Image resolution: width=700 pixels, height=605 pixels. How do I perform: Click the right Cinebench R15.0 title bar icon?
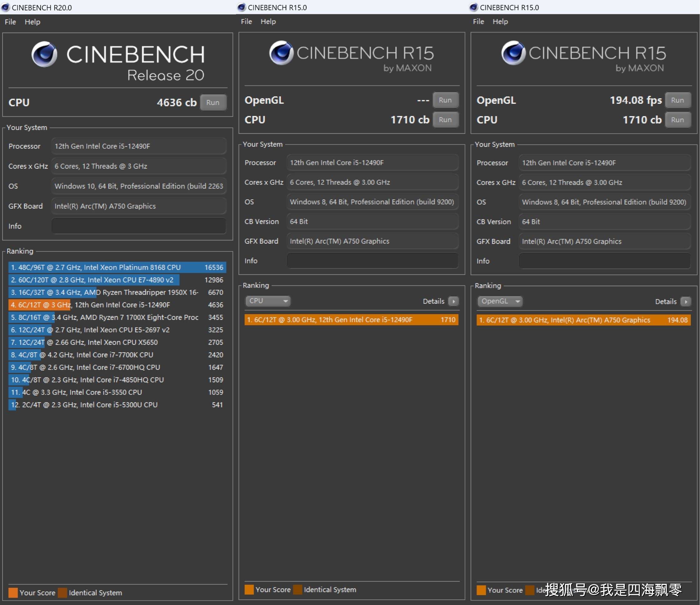click(x=474, y=7)
